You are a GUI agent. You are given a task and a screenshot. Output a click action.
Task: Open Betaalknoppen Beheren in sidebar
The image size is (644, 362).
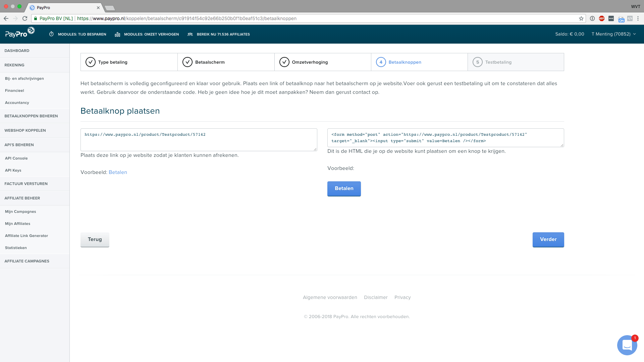[x=35, y=116]
